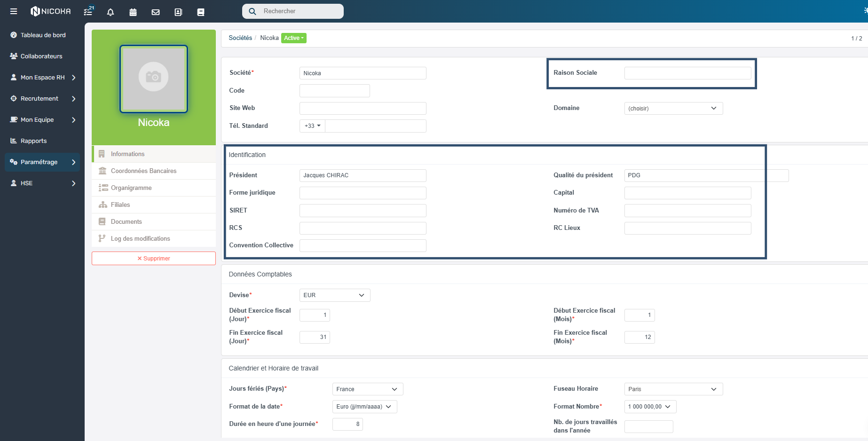
Task: Click the SIRET input field
Action: tap(363, 210)
